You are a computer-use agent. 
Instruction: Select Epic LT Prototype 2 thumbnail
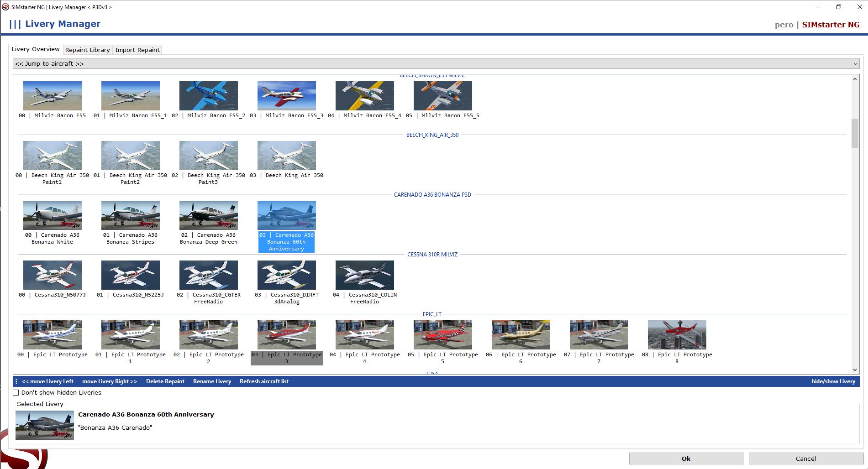209,335
